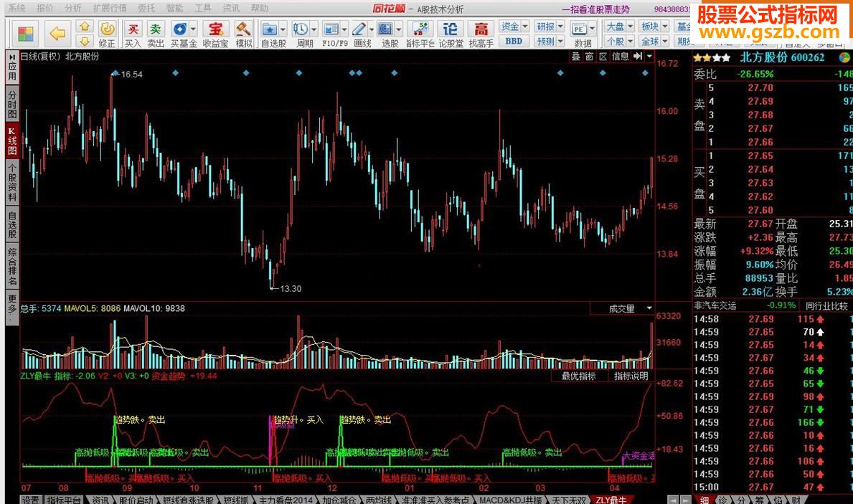Screen dimensions: 853x504
Task: Expand the 画线 dropdown arrow
Action: 372,29
